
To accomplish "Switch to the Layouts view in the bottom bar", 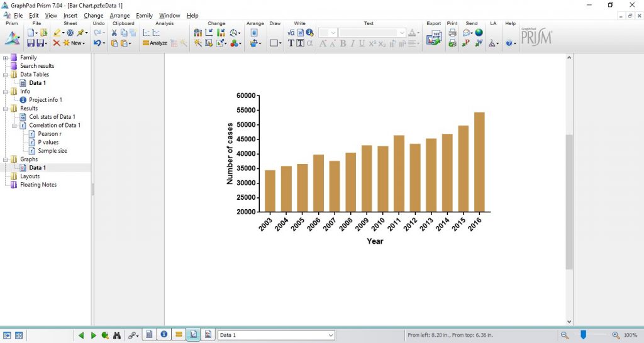I will [208, 335].
